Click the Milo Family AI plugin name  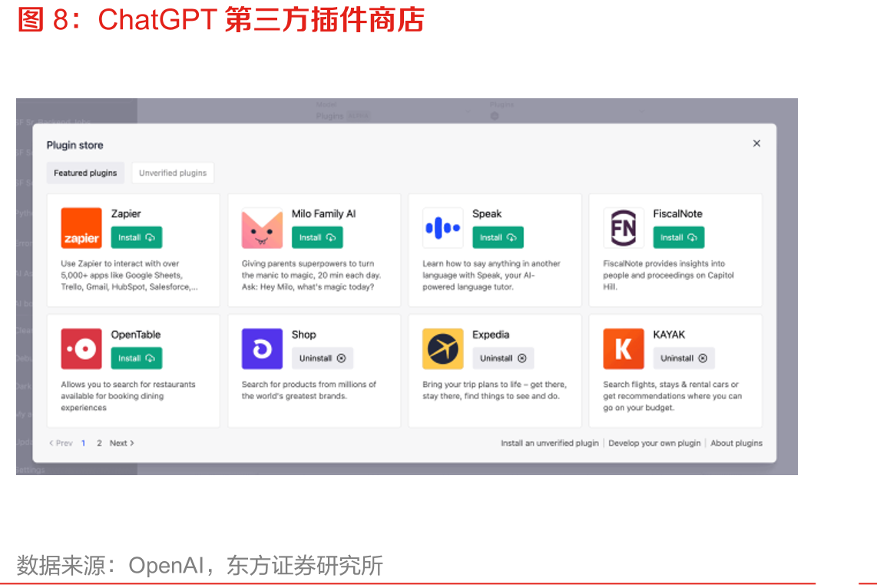click(x=323, y=214)
